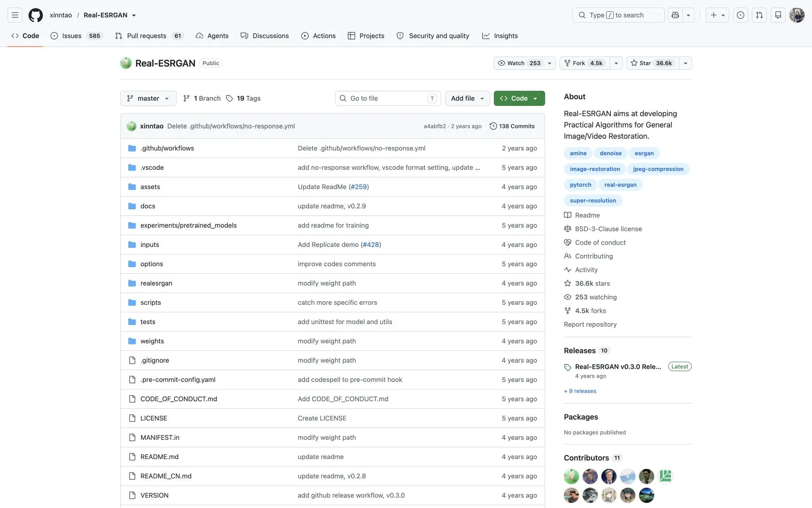Click the 138 Commits history link
Viewport: 812px width, 508px height.
(512, 126)
